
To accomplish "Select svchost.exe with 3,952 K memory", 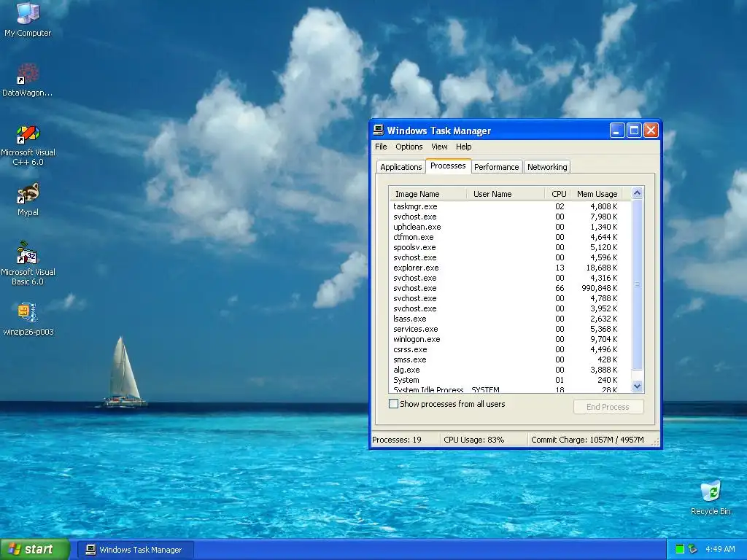I will pyautogui.click(x=510, y=308).
